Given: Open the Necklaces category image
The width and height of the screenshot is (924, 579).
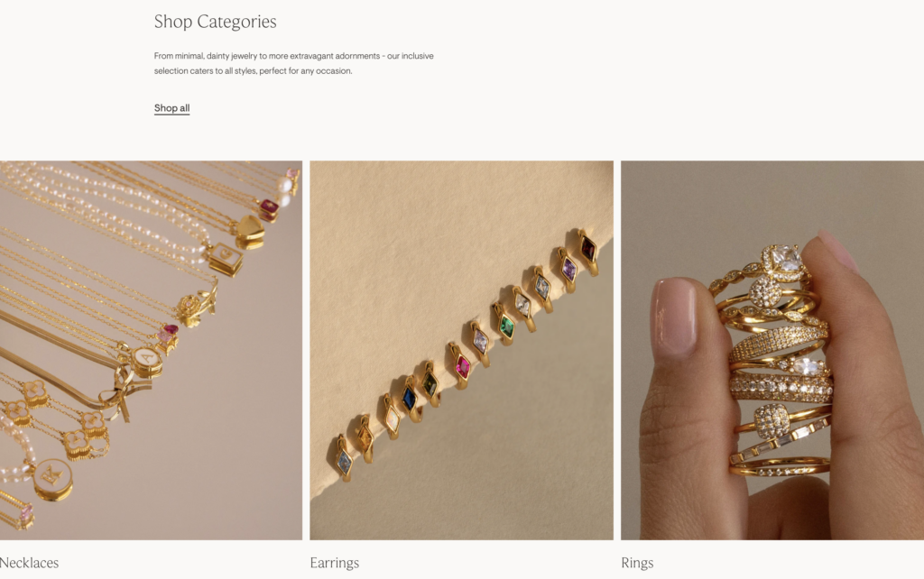Looking at the screenshot, I should click(x=151, y=351).
